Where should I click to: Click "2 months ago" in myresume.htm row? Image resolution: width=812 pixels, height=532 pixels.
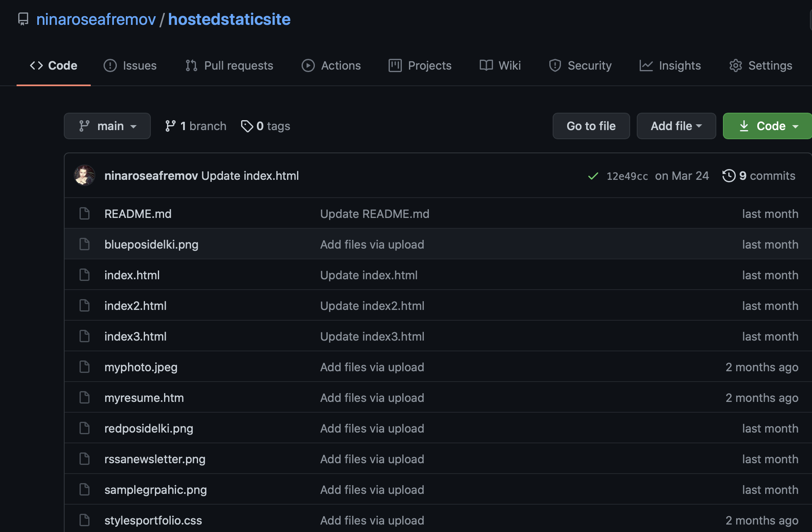[x=762, y=398]
